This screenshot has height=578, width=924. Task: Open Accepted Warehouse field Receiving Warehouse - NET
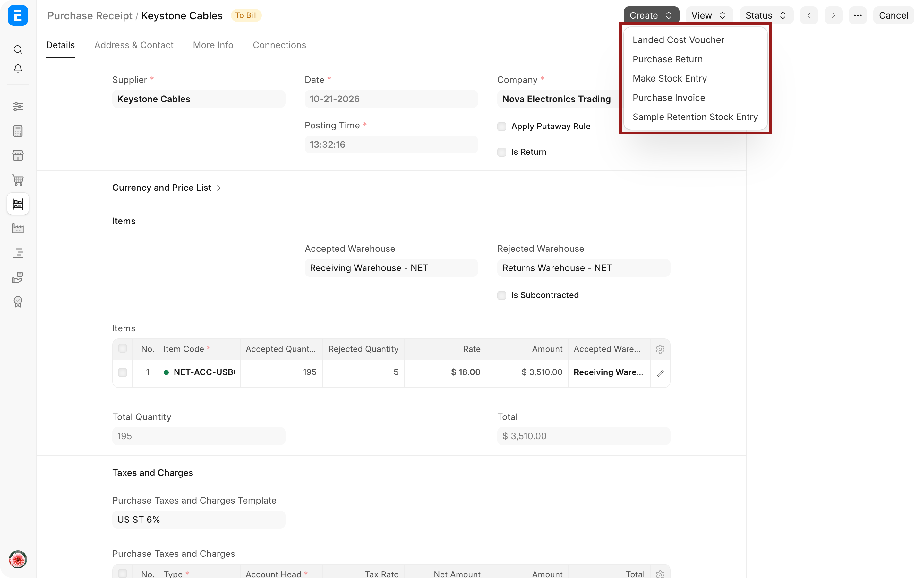point(391,268)
